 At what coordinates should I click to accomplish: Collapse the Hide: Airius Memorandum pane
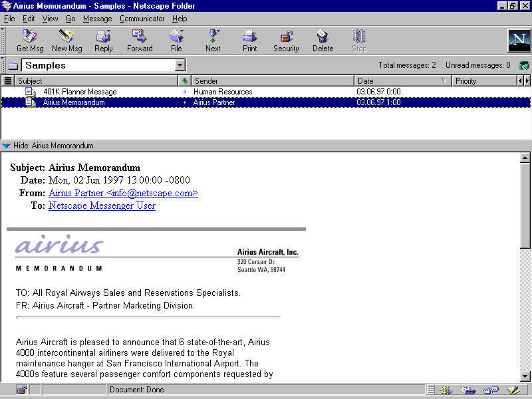[x=6, y=146]
